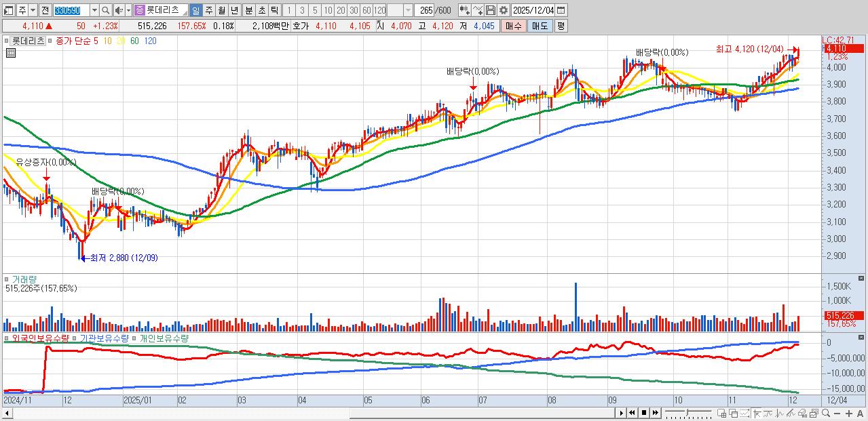Viewport: 868px width, 421px height.
Task: Click the fast-forward playback button
Action: pyautogui.click(x=656, y=413)
